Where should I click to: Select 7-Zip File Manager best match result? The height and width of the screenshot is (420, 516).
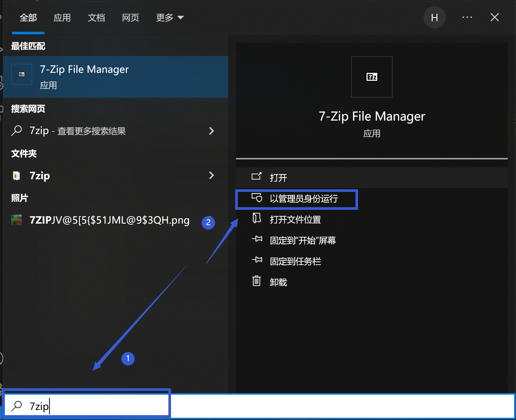click(116, 77)
